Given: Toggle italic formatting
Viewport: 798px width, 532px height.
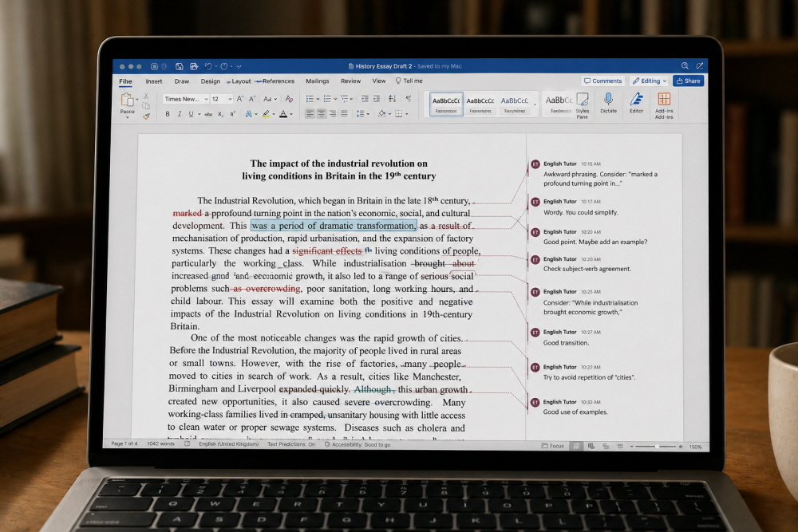Looking at the screenshot, I should (x=178, y=114).
